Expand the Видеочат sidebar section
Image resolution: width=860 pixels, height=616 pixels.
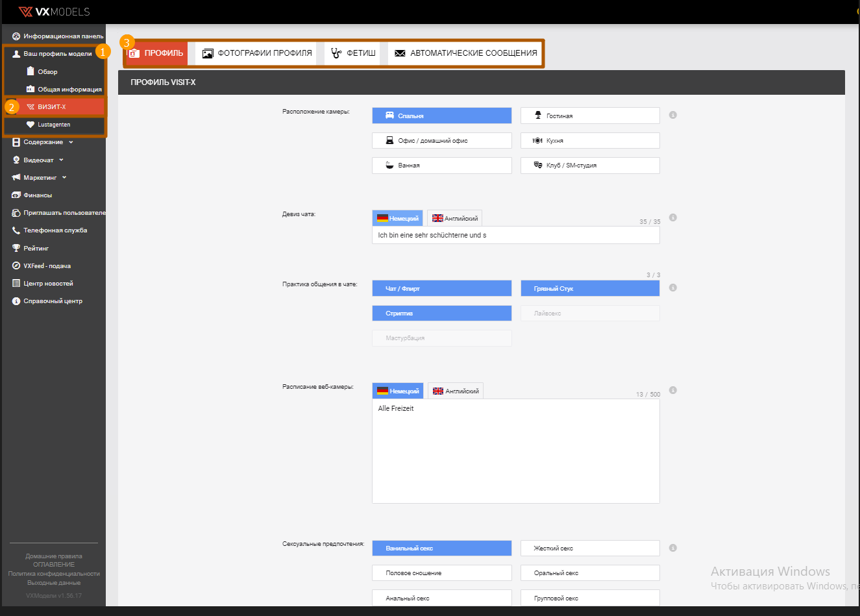[39, 160]
